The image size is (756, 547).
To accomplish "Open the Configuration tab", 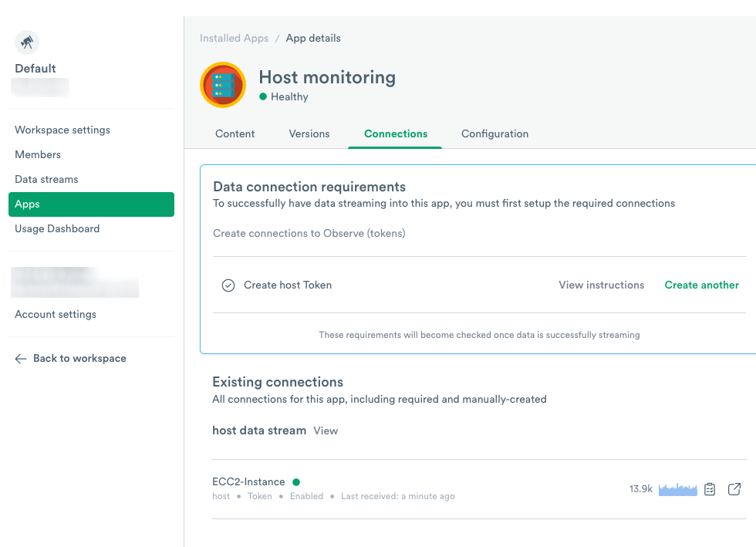I will point(494,133).
